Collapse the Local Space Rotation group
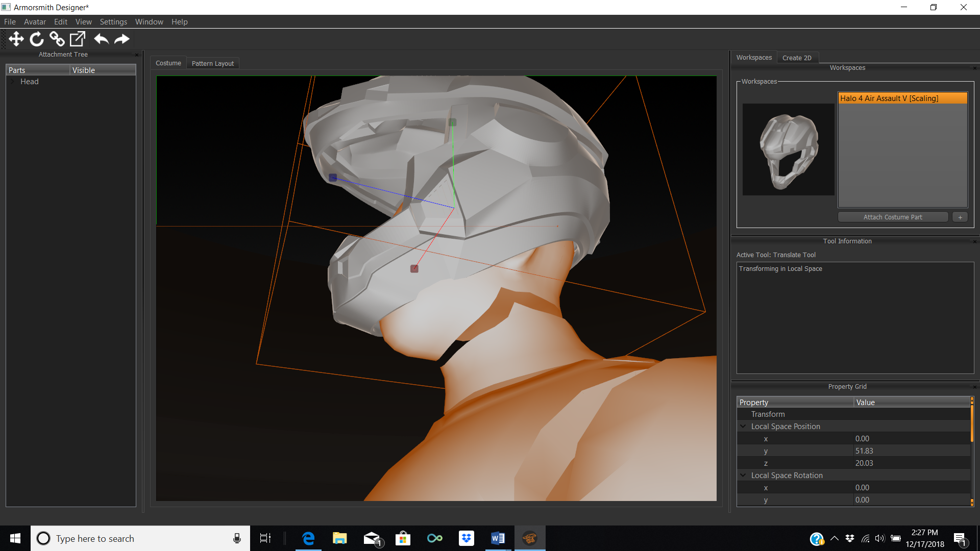The width and height of the screenshot is (980, 551). 743,475
